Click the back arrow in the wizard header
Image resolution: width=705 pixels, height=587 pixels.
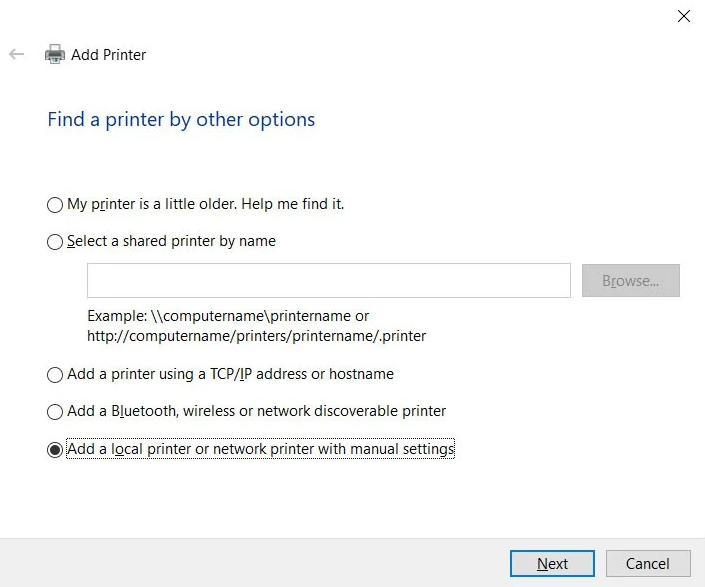[16, 55]
